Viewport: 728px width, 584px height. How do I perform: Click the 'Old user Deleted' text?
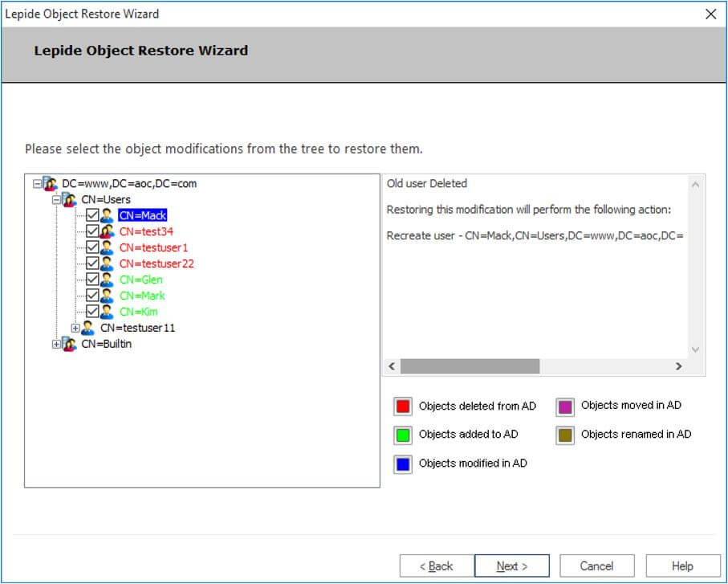pos(427,183)
